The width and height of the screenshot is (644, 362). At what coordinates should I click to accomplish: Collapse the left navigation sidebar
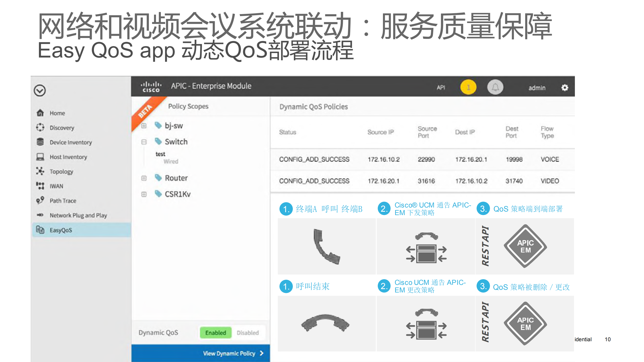(40, 90)
